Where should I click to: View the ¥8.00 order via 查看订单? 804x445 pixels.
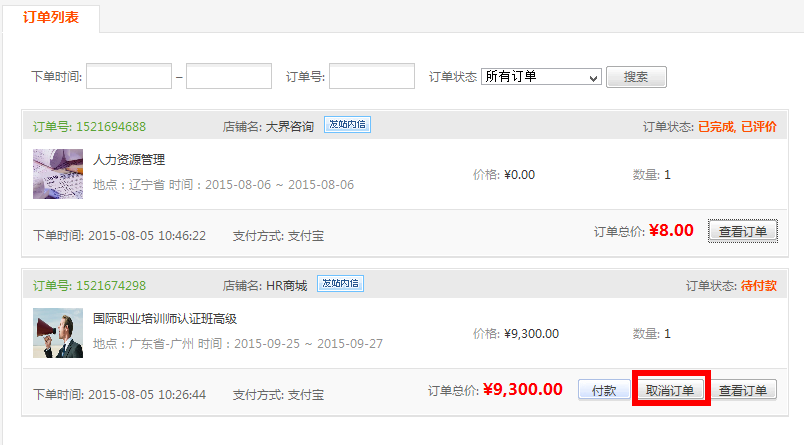tap(743, 231)
